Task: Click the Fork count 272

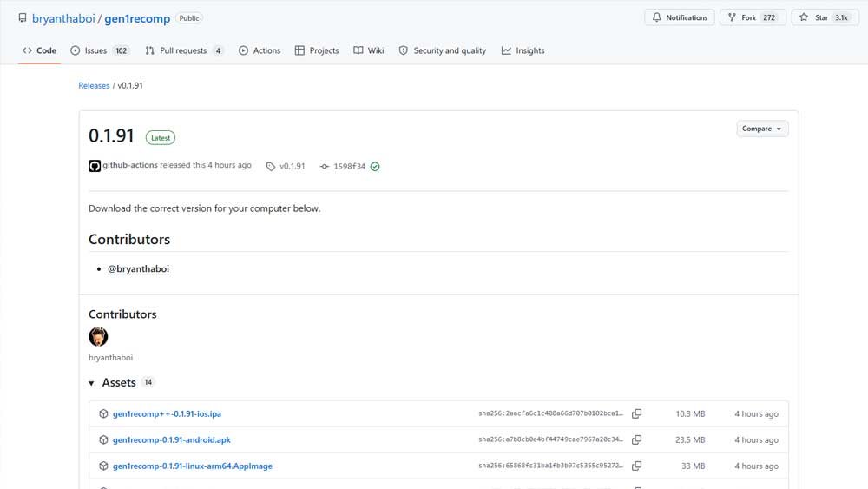Action: click(769, 17)
